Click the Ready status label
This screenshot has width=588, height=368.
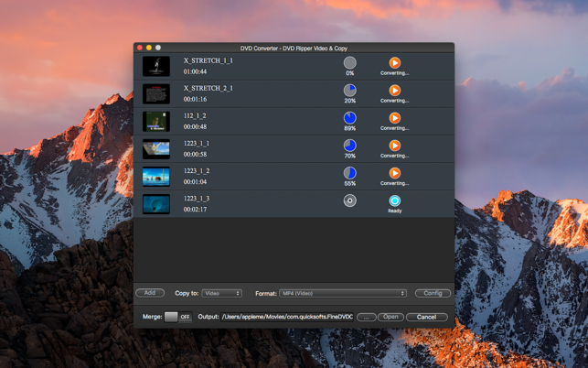[x=395, y=211]
